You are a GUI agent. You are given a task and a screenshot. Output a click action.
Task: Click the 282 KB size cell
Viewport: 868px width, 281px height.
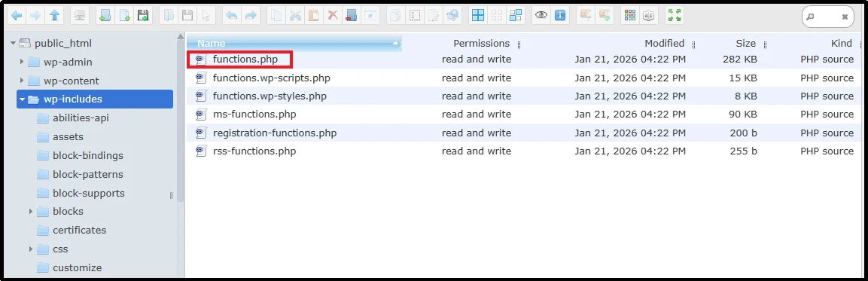click(x=740, y=59)
